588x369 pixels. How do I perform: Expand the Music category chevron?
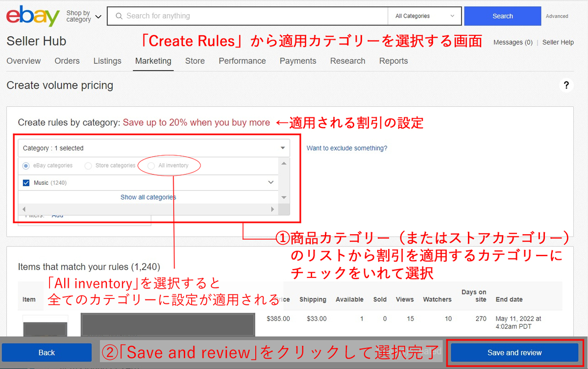[270, 182]
